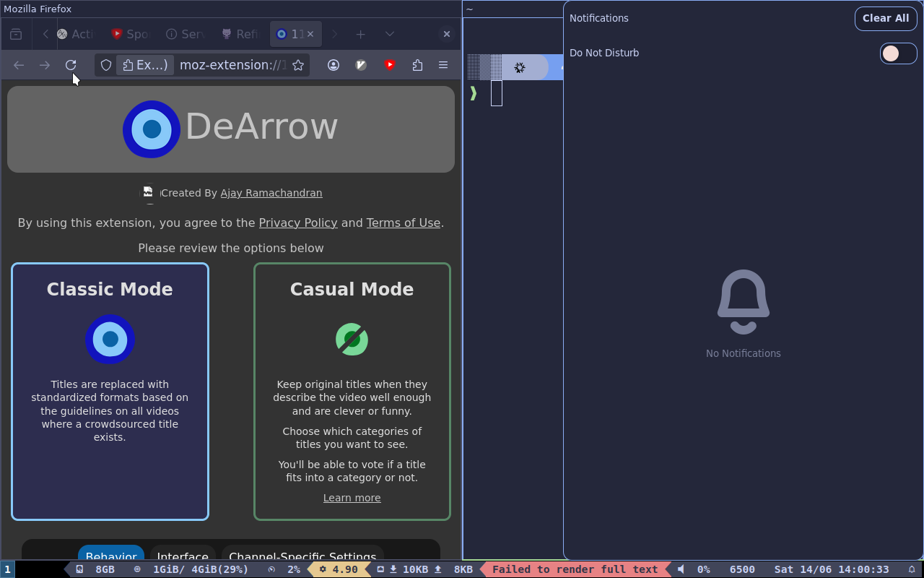
Task: Switch to the Interface settings tab
Action: (183, 553)
